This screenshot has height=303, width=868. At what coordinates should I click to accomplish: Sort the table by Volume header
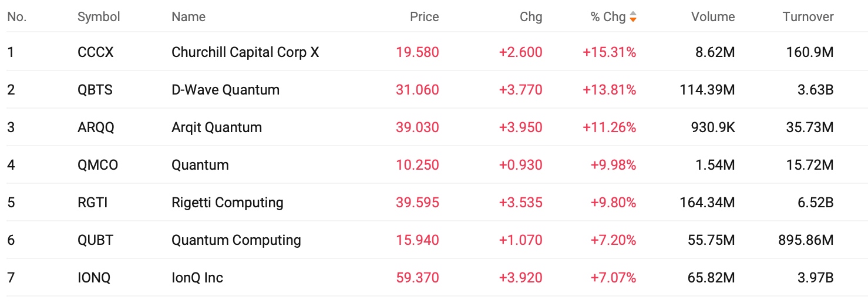point(713,17)
